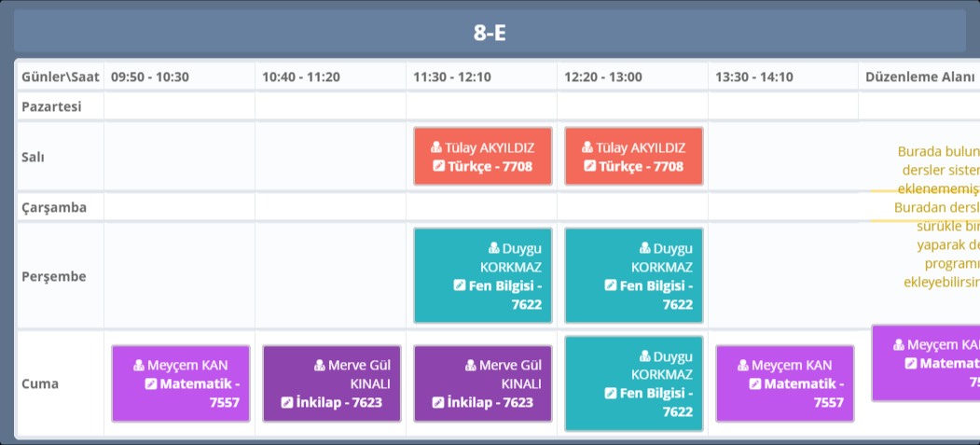Click the teacher icon on Thursday 11:30 Fen Bilgisi card
The height and width of the screenshot is (445, 980).
coord(494,248)
